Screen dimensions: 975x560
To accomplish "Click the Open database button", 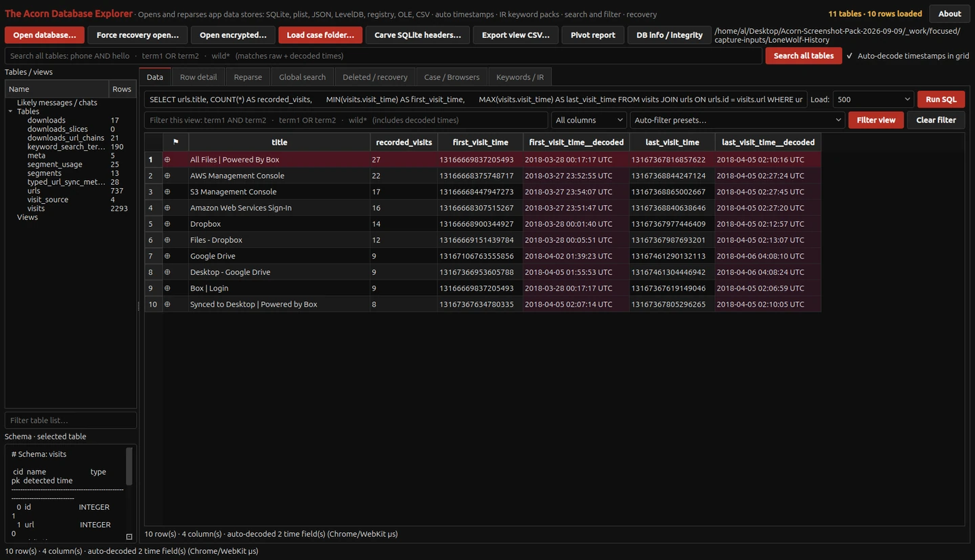I will 45,35.
